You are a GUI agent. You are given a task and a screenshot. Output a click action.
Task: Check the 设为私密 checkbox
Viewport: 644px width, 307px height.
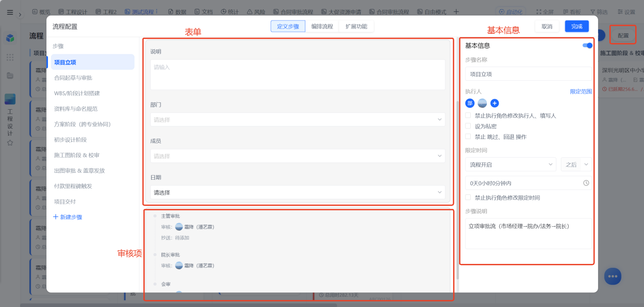click(x=468, y=126)
